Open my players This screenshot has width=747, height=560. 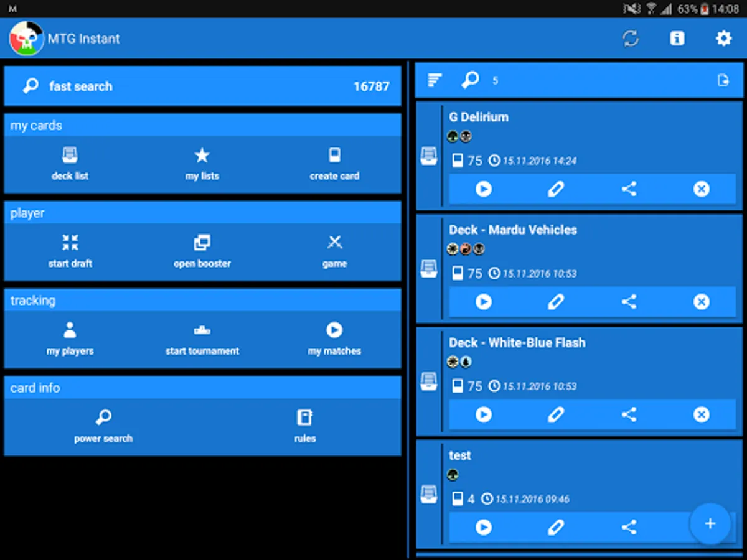pyautogui.click(x=70, y=339)
